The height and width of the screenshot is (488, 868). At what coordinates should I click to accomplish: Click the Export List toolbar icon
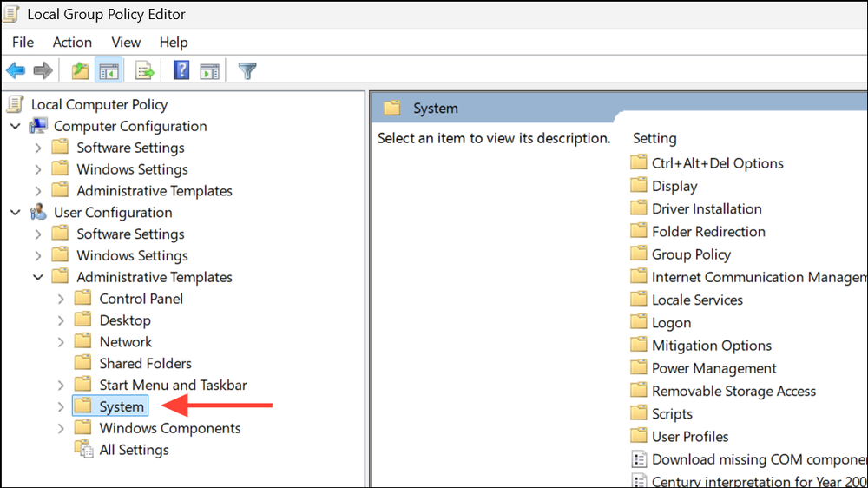[x=144, y=70]
